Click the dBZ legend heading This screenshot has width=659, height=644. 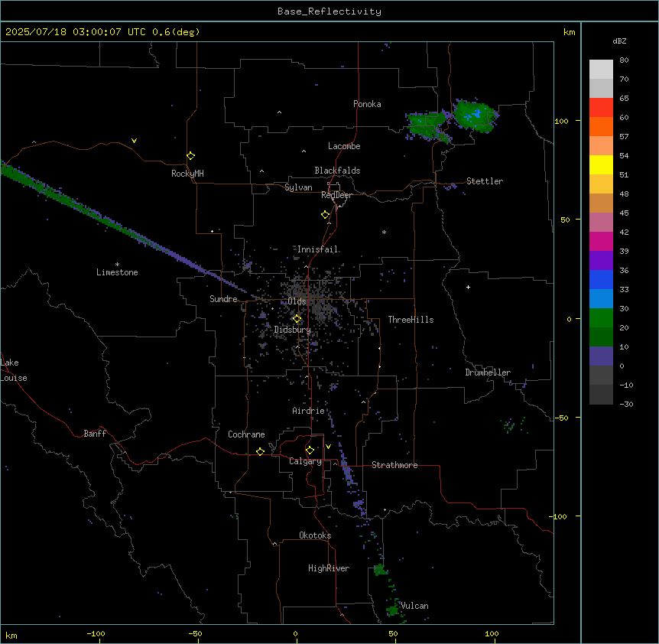[619, 41]
